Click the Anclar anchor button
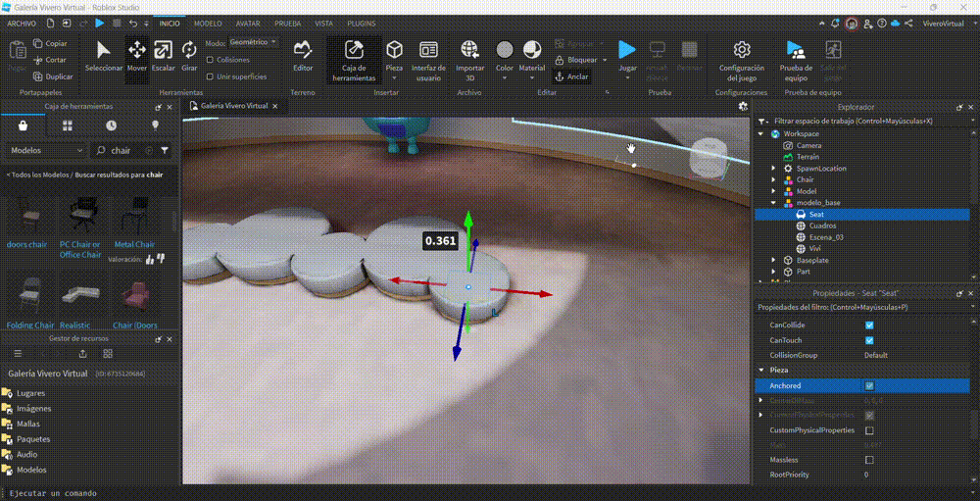 point(572,76)
